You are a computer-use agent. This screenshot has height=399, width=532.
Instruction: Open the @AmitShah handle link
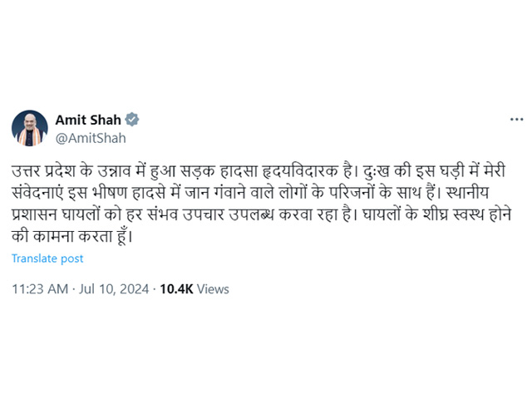pyautogui.click(x=91, y=139)
